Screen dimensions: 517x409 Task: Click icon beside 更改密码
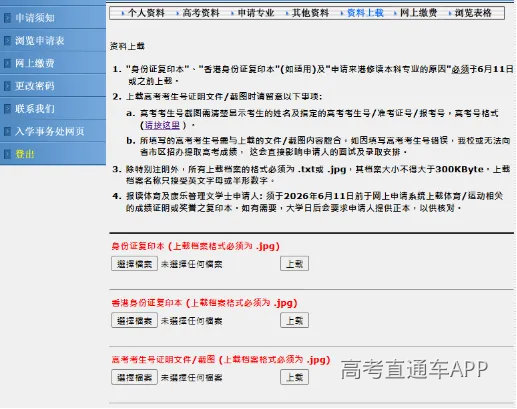7,86
